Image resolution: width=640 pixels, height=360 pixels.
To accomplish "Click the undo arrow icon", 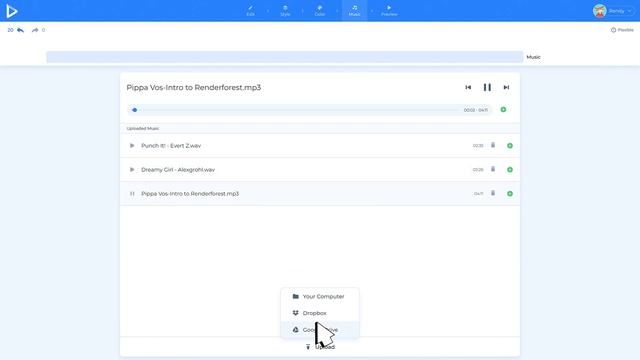I will pyautogui.click(x=20, y=30).
